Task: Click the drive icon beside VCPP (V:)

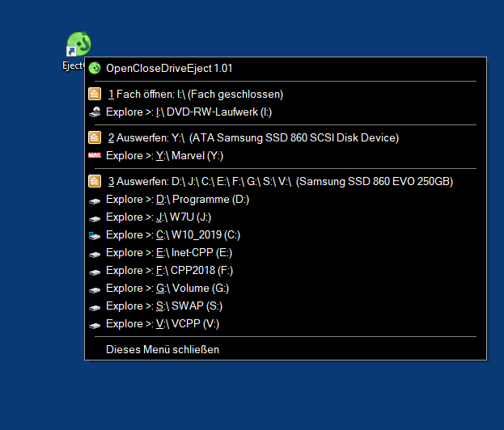Action: tap(95, 326)
